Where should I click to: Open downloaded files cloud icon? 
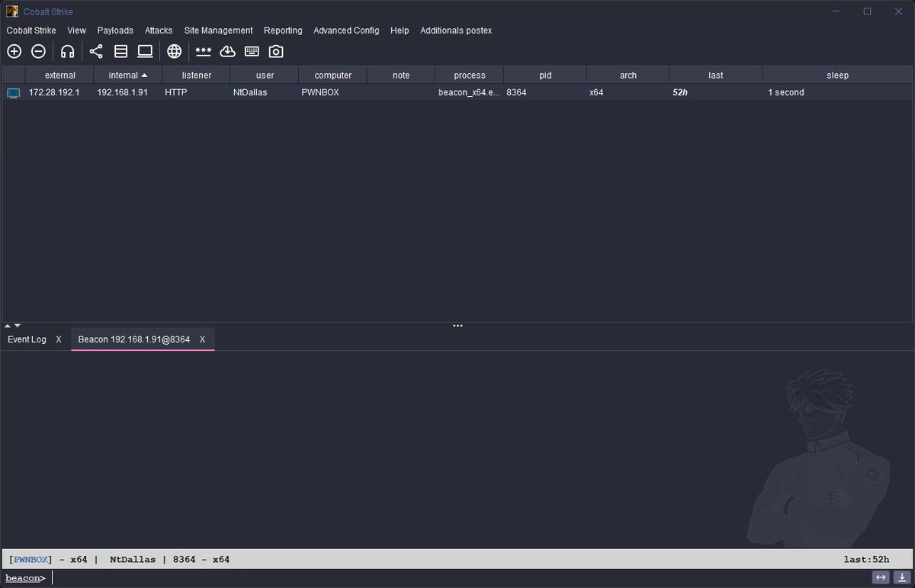pos(227,51)
